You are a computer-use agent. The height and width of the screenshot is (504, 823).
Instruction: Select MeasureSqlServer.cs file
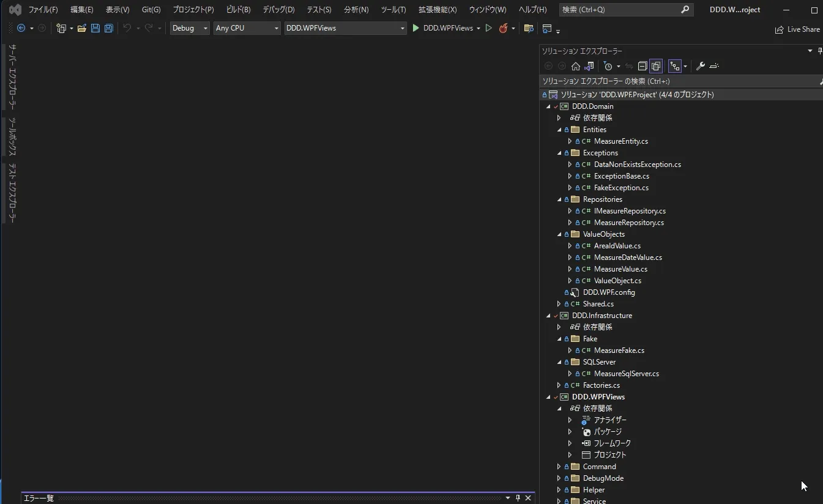pos(626,374)
